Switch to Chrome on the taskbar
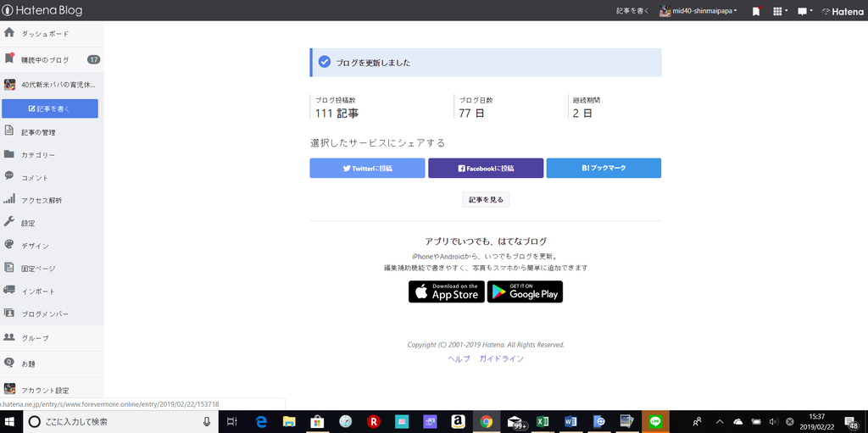Screen dimensions: 868x433 (x=486, y=422)
